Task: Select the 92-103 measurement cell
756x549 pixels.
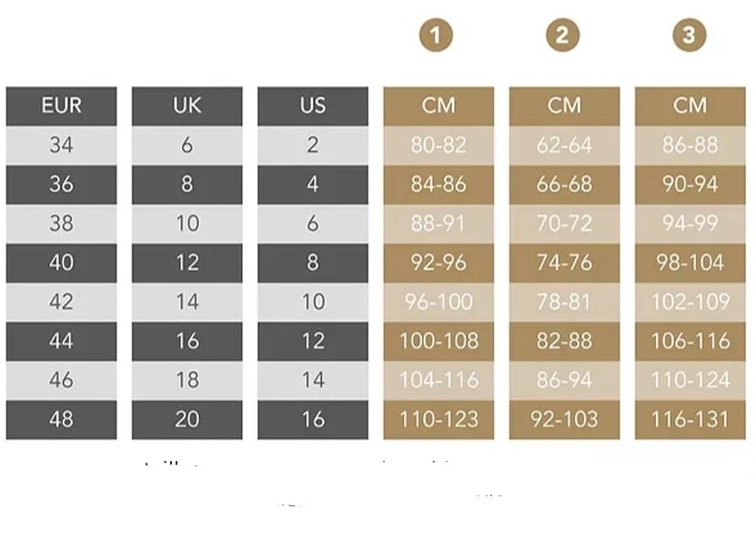Action: pyautogui.click(x=564, y=420)
